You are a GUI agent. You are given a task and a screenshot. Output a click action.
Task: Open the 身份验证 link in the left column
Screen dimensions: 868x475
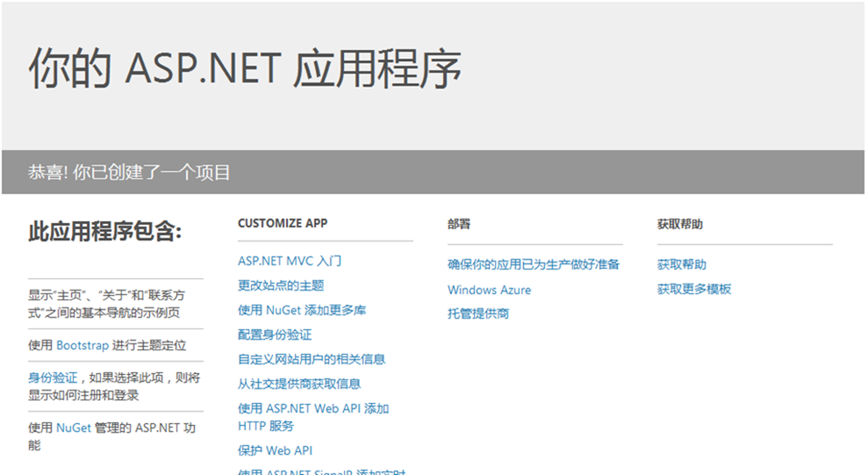[53, 378]
